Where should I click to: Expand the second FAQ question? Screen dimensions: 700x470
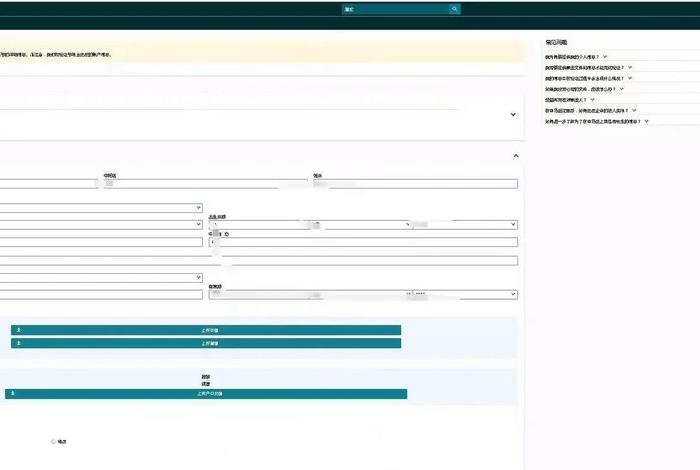632,68
